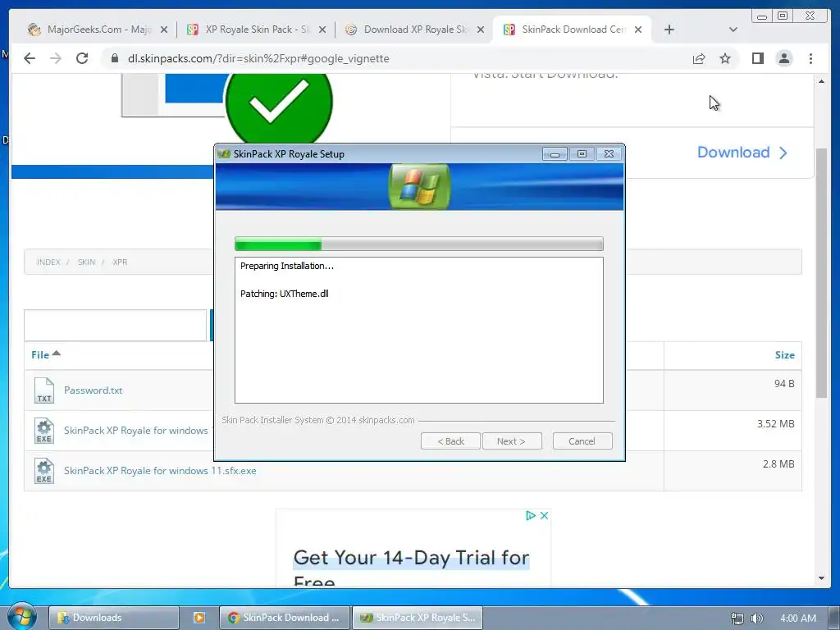
Task: Open the SKIN breadcrumb link
Action: coord(86,262)
